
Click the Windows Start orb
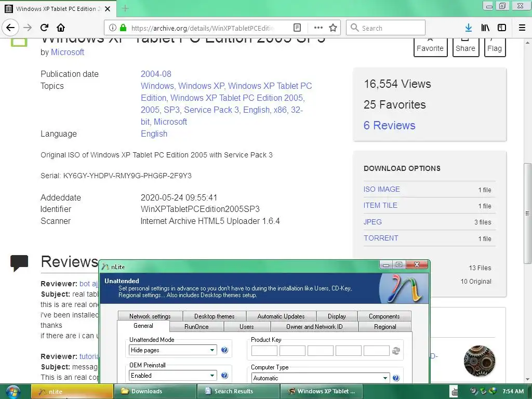(x=12, y=392)
